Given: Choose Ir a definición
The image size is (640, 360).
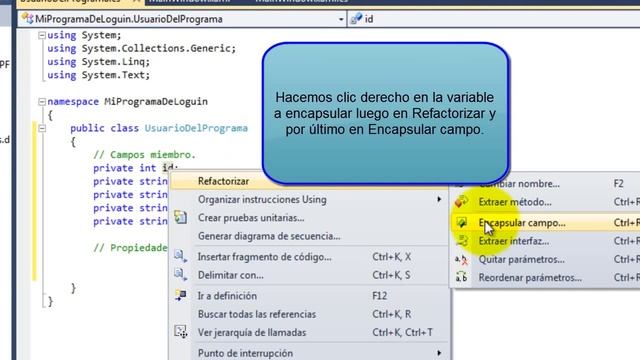Looking at the screenshot, I should click(x=309, y=296).
